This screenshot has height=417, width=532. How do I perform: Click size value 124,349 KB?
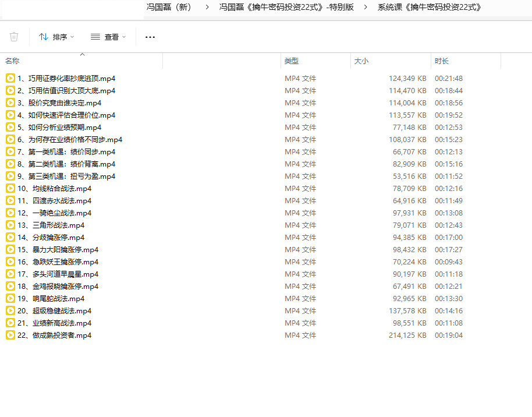click(407, 79)
